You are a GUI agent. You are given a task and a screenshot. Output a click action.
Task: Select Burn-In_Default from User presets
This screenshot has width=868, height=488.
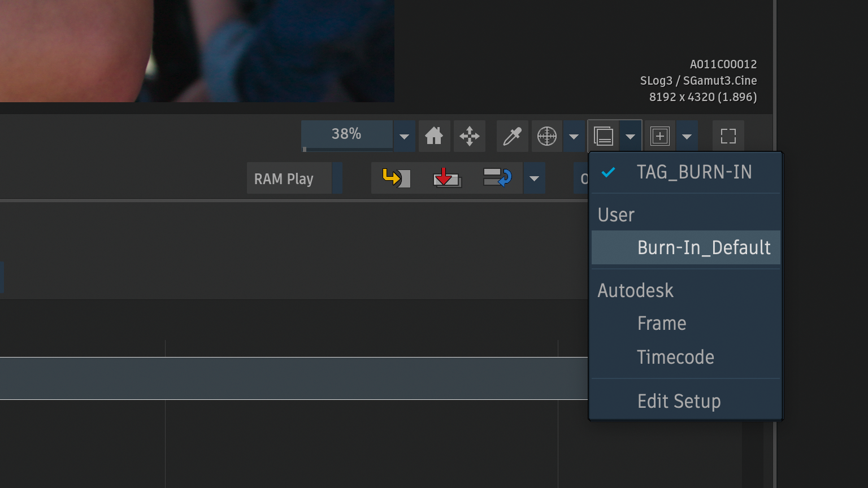pyautogui.click(x=704, y=247)
